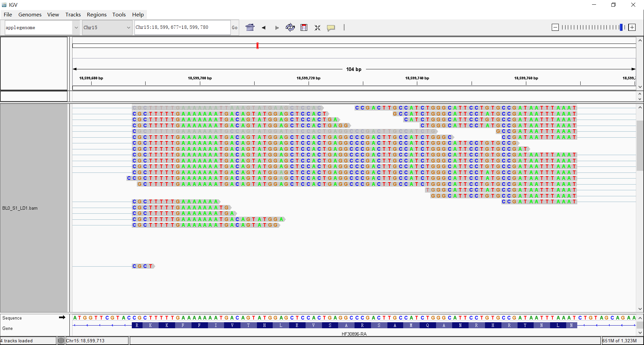Click the '651M of 1,323M' memory indicator
This screenshot has width=644, height=345.
(620, 341)
